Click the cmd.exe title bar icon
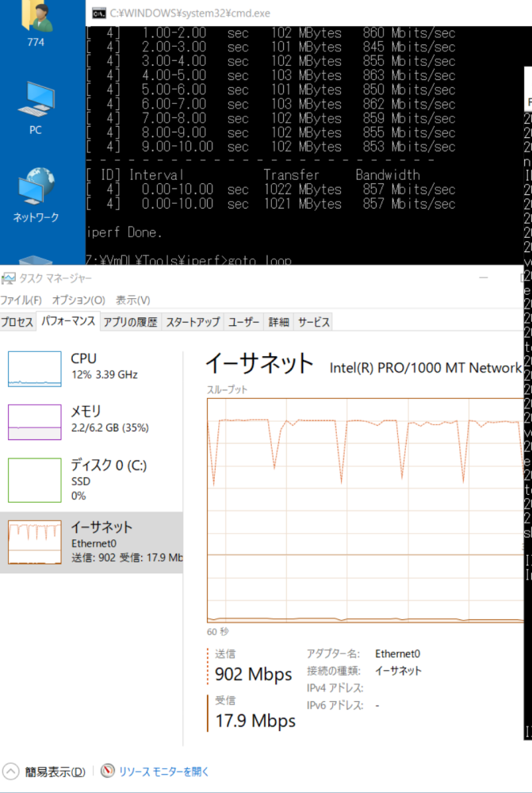The image size is (532, 793). click(99, 13)
